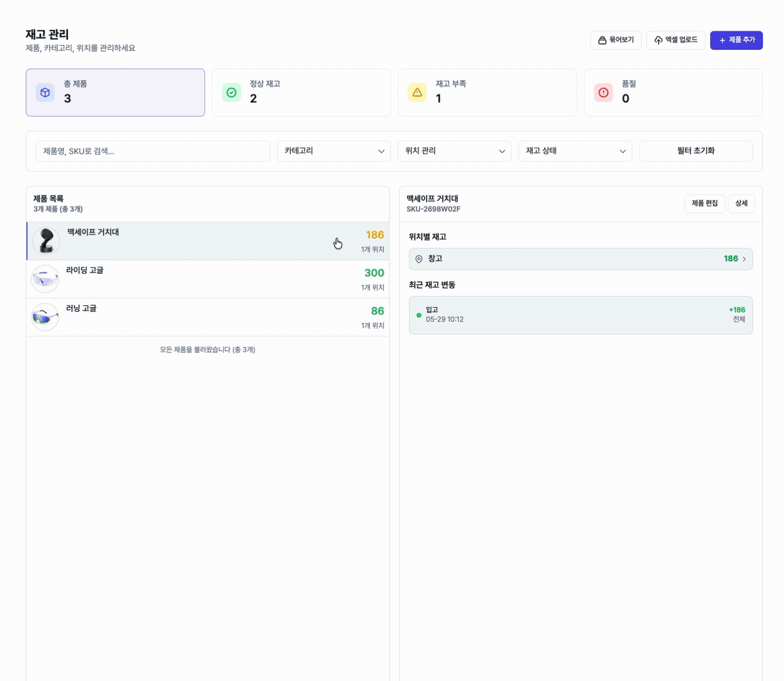Click the stock count 300 of 라이딩 고글
The width and height of the screenshot is (784, 681).
point(374,273)
